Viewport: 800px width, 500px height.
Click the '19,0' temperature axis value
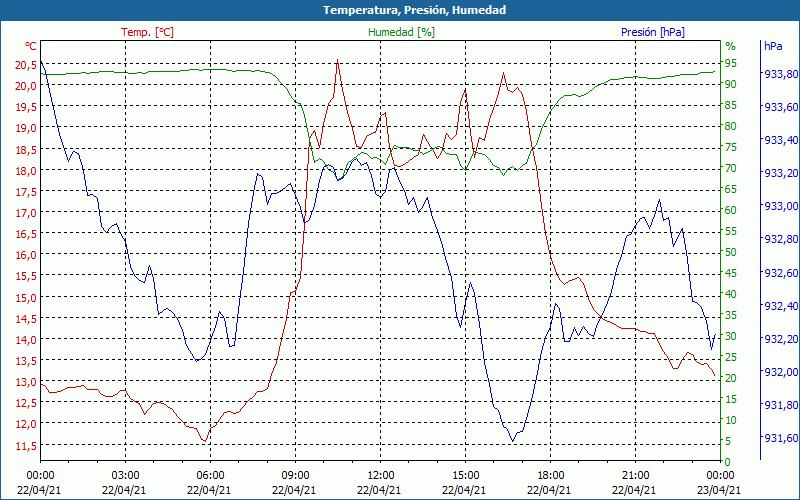pos(27,128)
